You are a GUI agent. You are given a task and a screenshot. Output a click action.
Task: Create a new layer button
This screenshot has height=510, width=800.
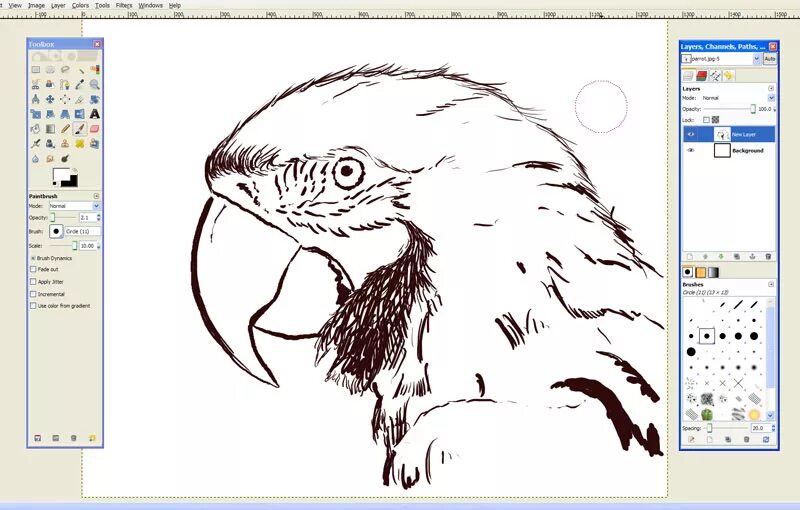[689, 257]
